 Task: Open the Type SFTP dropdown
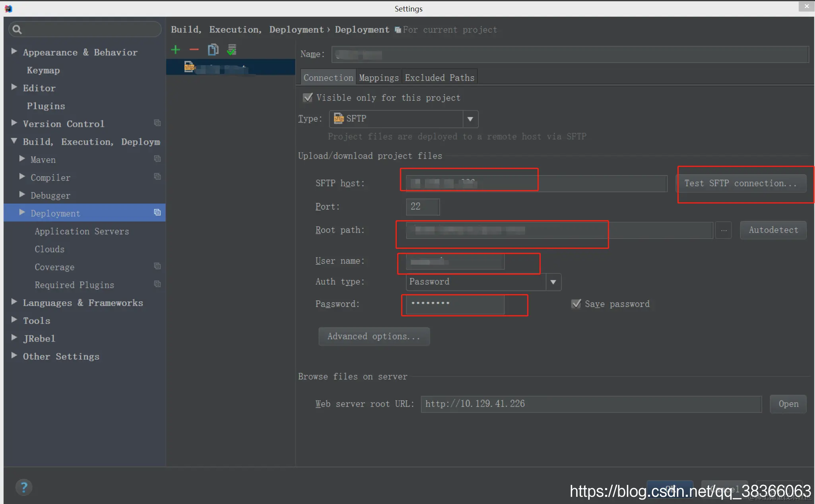pyautogui.click(x=470, y=119)
